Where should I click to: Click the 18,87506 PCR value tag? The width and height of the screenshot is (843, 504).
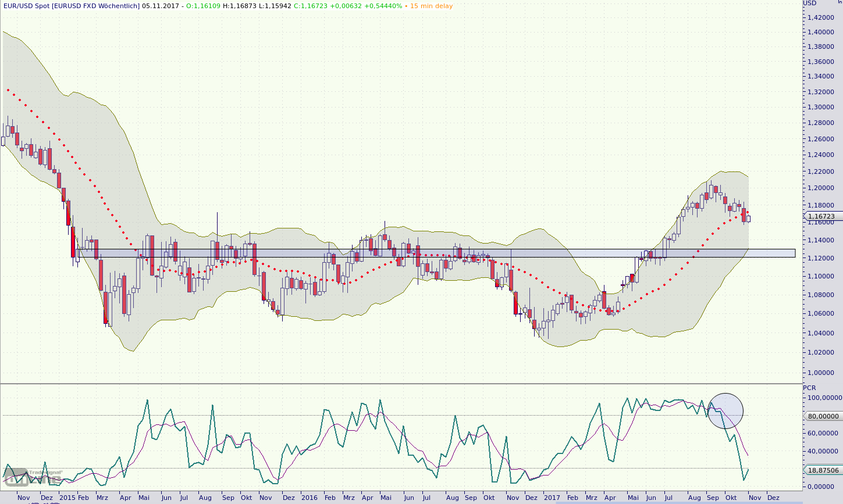pos(822,470)
